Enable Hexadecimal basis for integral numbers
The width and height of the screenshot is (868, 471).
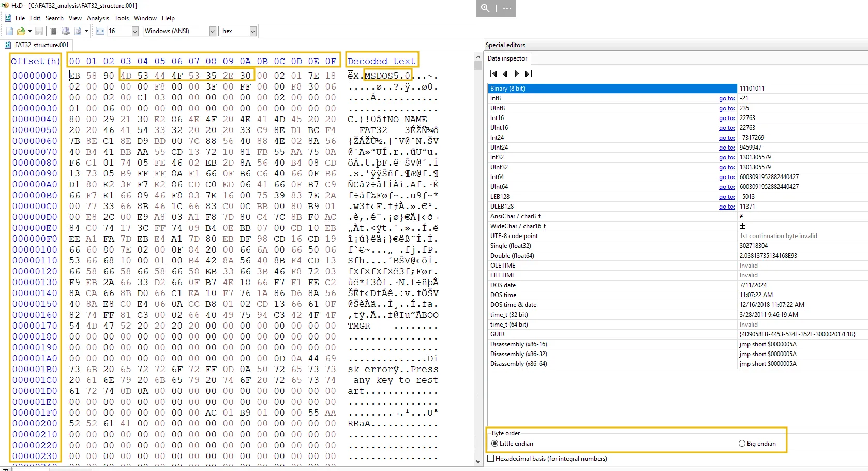click(x=548, y=459)
